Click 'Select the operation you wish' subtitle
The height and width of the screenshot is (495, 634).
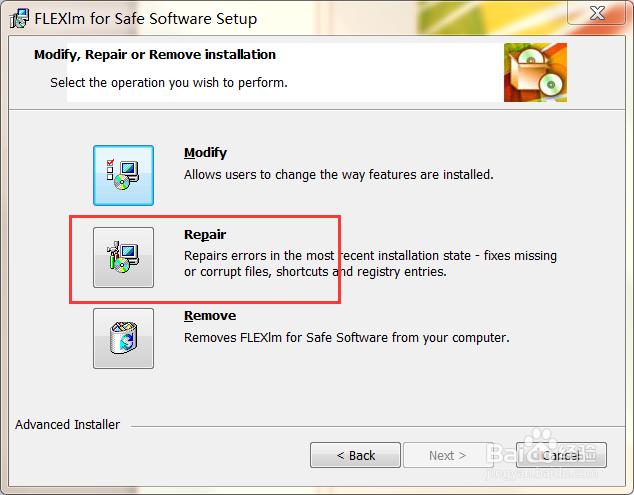pos(169,82)
